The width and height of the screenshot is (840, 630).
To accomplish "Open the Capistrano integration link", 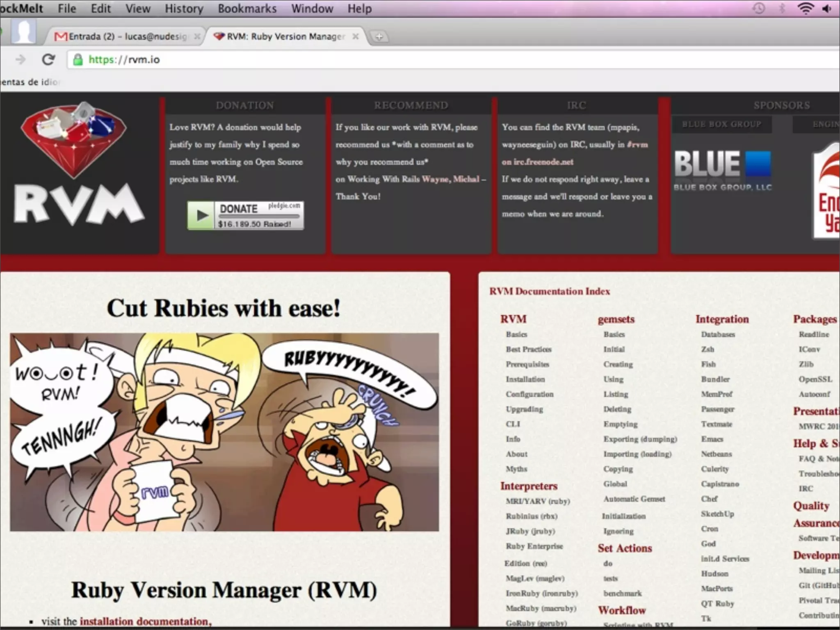I will pyautogui.click(x=720, y=484).
